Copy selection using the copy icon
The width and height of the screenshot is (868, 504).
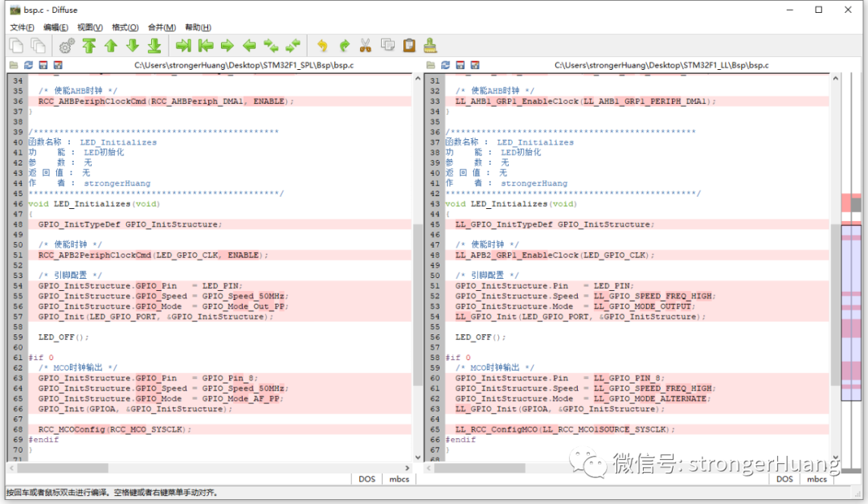(387, 45)
